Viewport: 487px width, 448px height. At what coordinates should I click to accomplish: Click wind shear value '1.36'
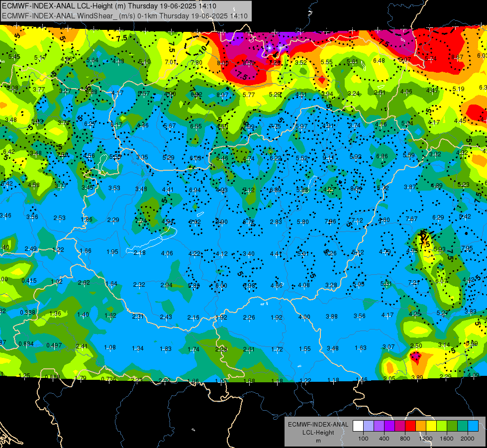[55, 314]
